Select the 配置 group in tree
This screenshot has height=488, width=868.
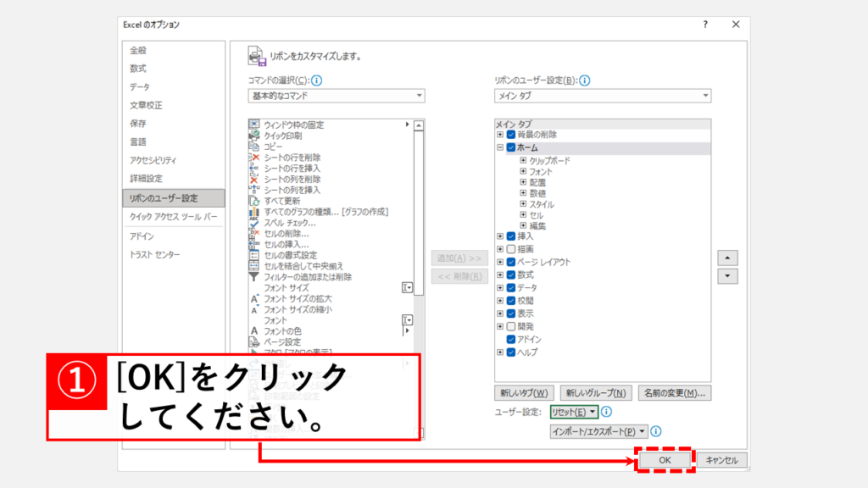(x=537, y=183)
